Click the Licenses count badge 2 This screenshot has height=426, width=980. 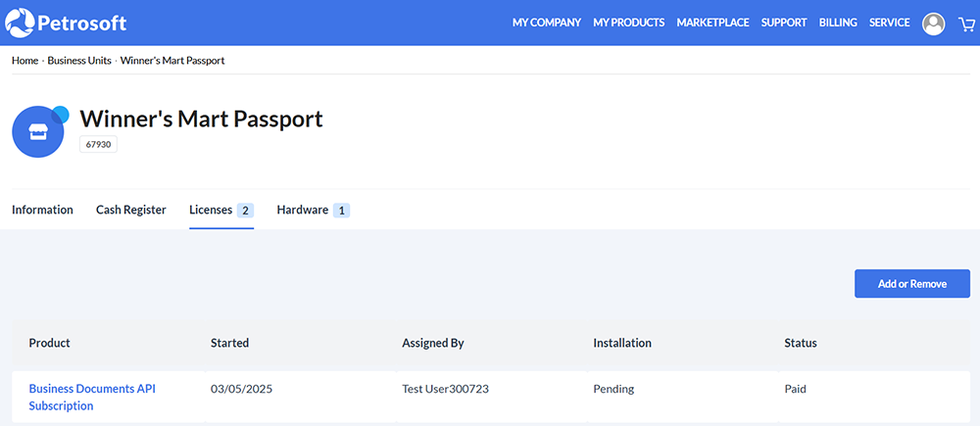coord(245,211)
